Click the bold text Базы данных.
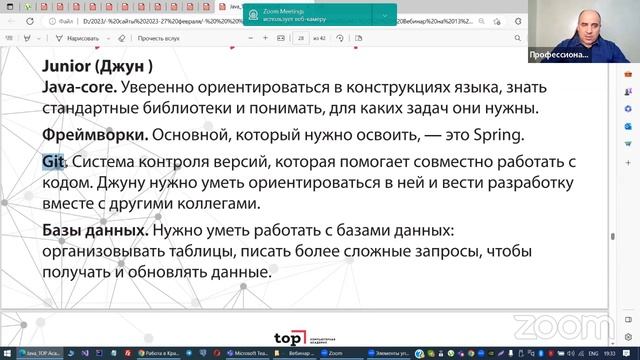The width and height of the screenshot is (640, 360). coord(95,230)
